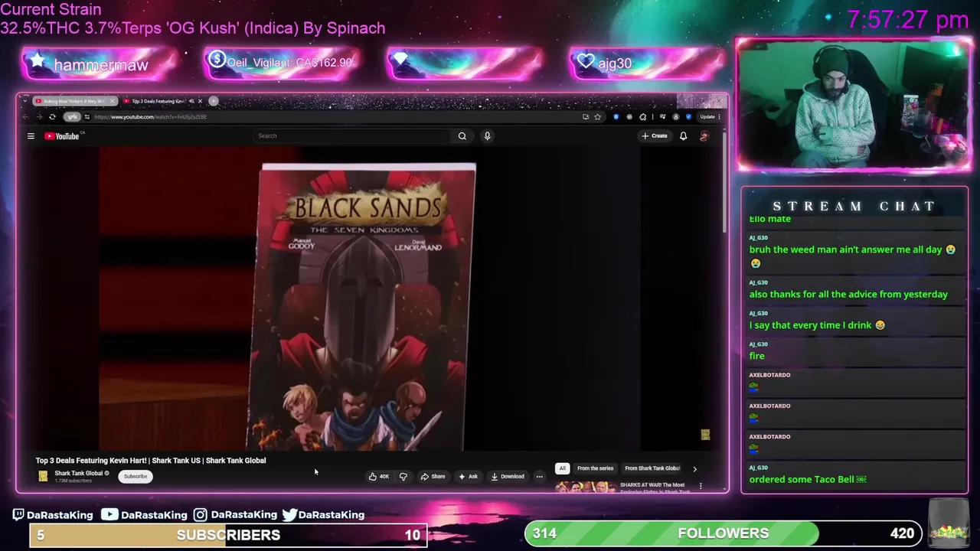Click the Subscribers goal bar
980x551 pixels.
228,535
